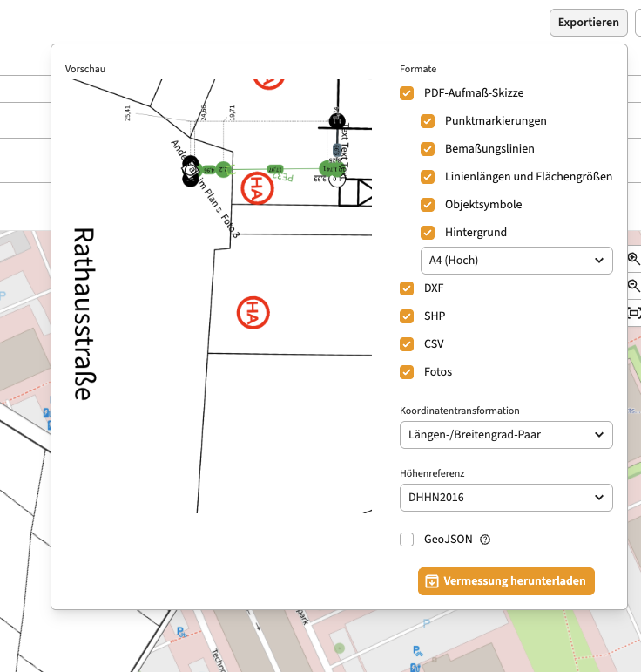Image resolution: width=641 pixels, height=672 pixels.
Task: Expand the Koordinatentransformation dropdown
Action: pos(506,434)
